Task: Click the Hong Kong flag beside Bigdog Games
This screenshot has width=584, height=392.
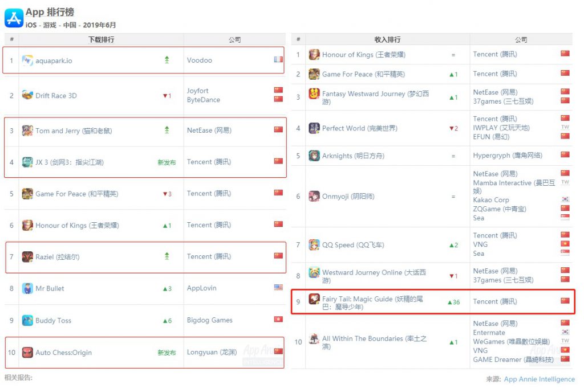Action: [x=278, y=319]
